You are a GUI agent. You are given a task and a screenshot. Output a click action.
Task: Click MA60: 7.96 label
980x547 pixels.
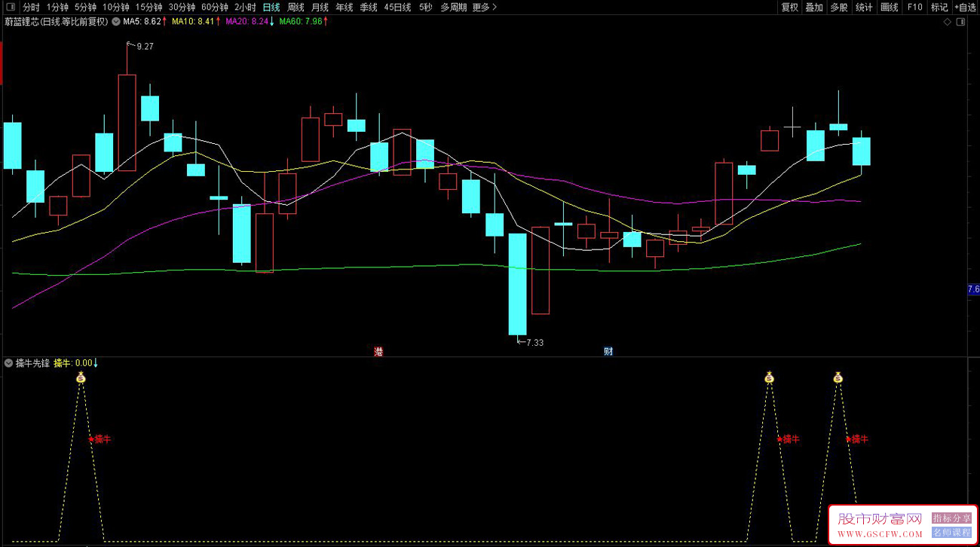[300, 22]
